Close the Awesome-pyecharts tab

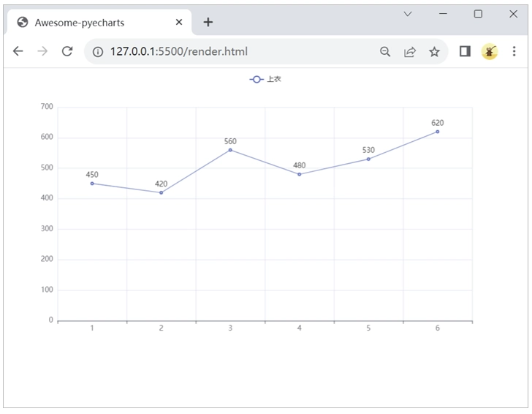click(x=179, y=23)
